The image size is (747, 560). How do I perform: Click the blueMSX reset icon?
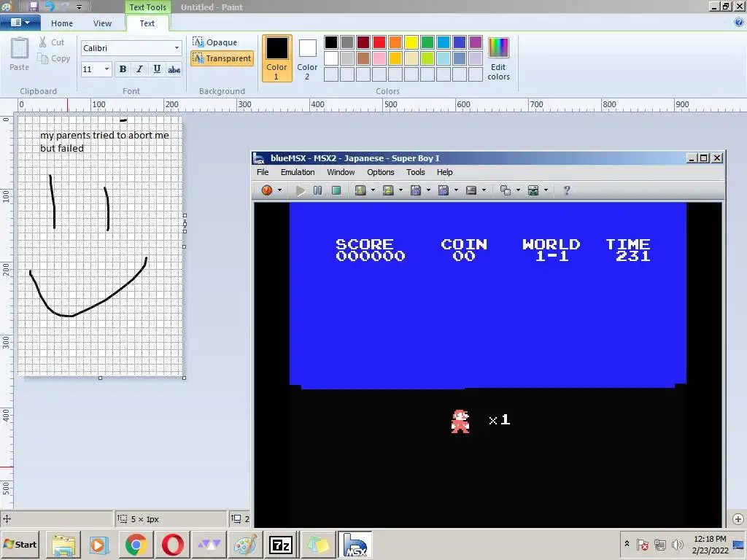[x=267, y=190]
